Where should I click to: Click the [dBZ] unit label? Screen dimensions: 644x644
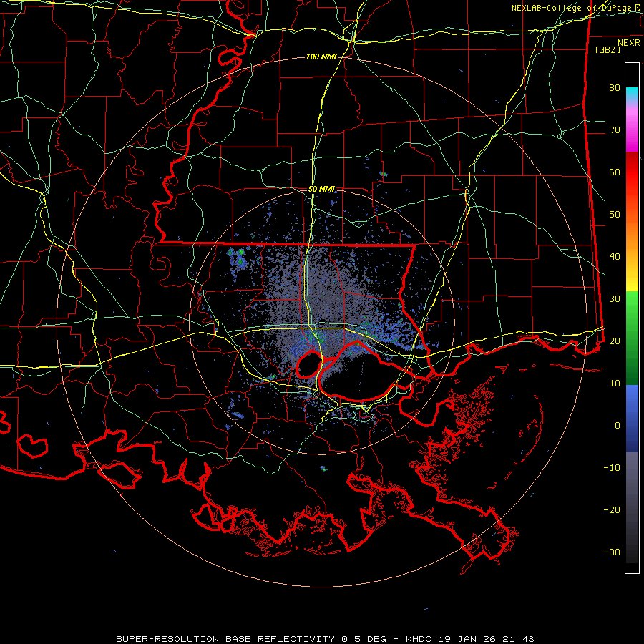pyautogui.click(x=608, y=50)
